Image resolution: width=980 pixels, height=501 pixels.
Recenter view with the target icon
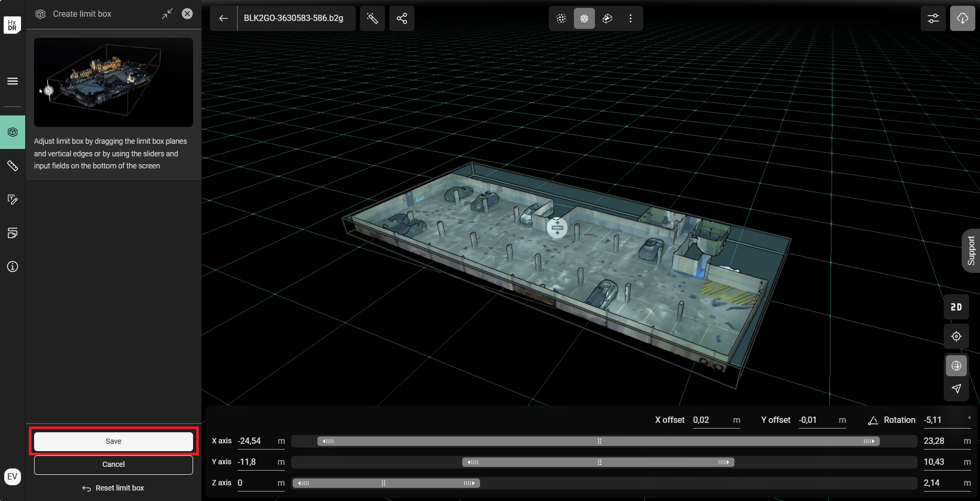pyautogui.click(x=956, y=336)
